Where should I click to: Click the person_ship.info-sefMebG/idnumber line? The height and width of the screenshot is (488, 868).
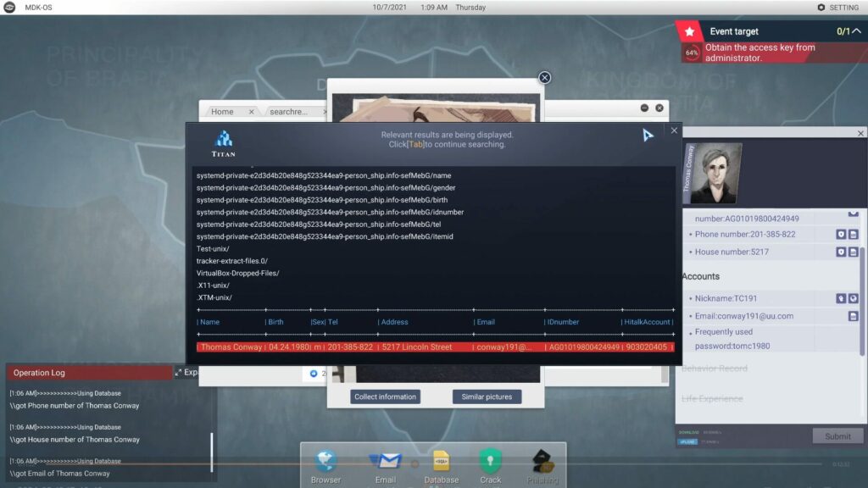(x=330, y=212)
